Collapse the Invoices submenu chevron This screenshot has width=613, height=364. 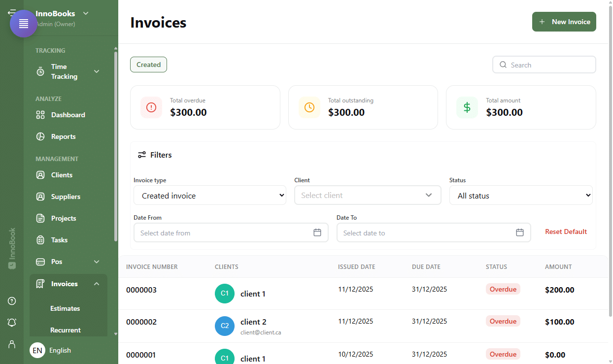(x=97, y=284)
